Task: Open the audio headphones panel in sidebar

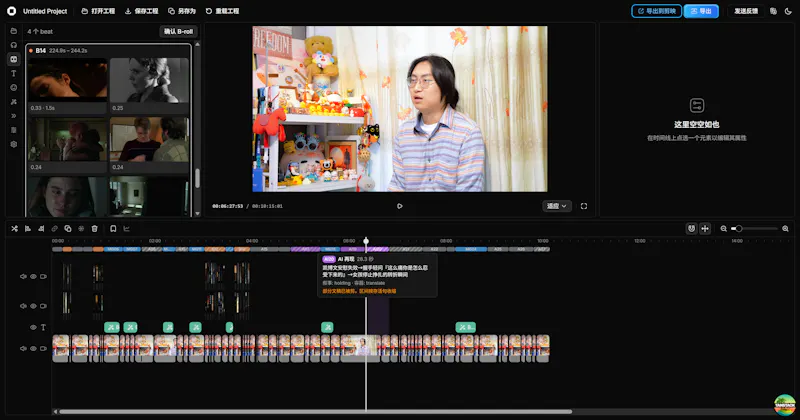Action: pyautogui.click(x=14, y=45)
